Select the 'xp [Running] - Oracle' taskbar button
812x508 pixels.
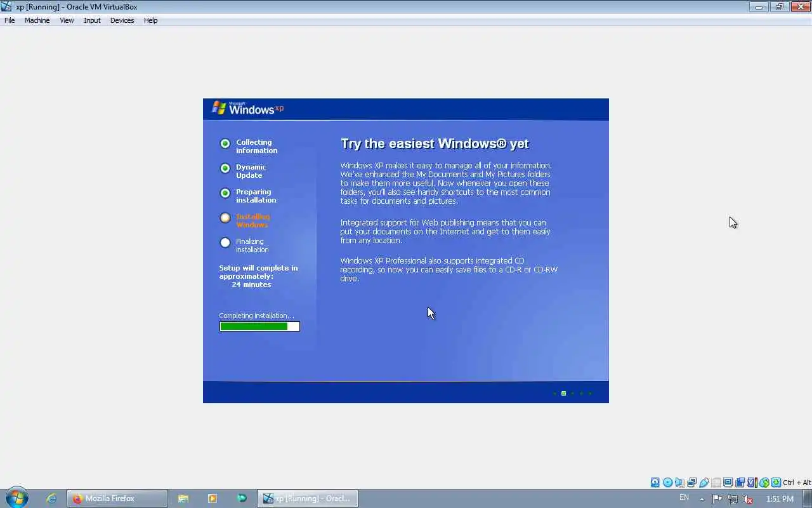[308, 498]
